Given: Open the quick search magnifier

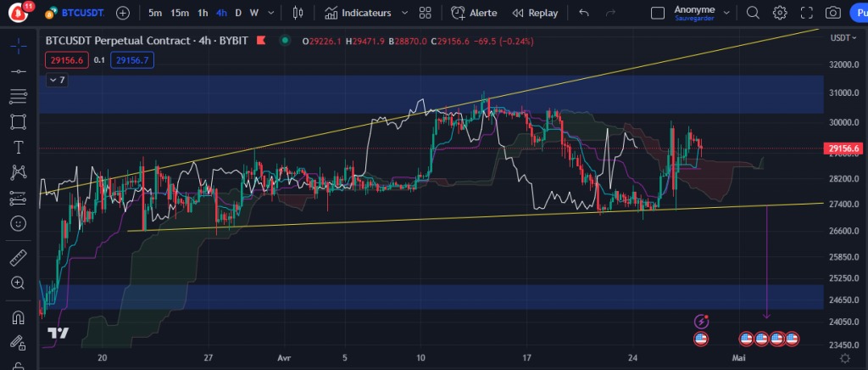Looking at the screenshot, I should [x=753, y=13].
